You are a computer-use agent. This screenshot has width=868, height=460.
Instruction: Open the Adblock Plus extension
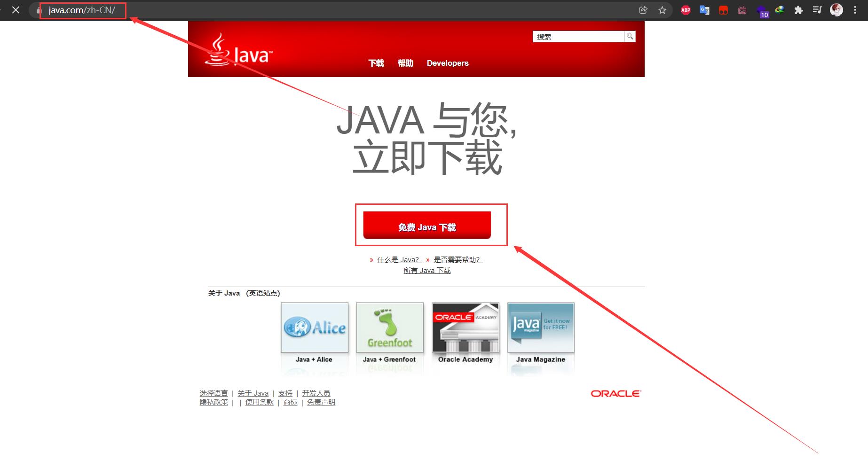pos(686,10)
